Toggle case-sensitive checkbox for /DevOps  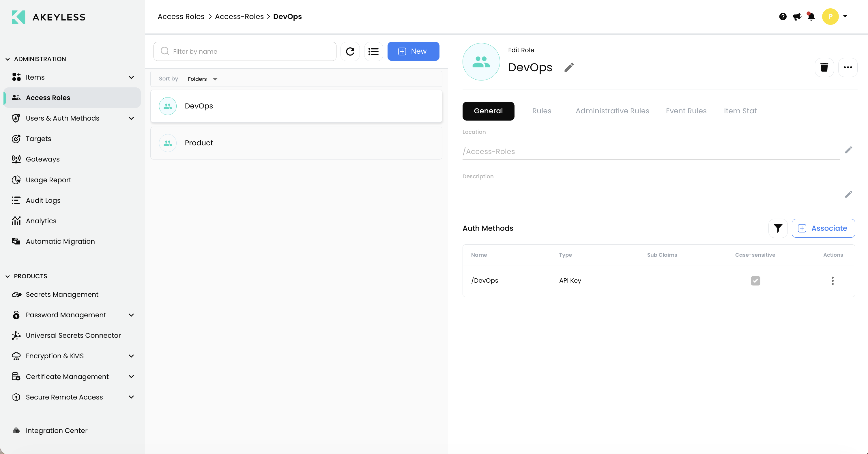[x=755, y=281]
